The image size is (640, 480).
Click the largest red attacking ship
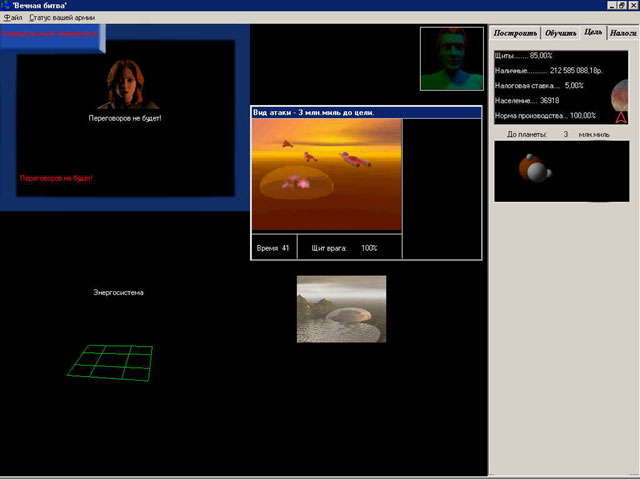tap(353, 158)
